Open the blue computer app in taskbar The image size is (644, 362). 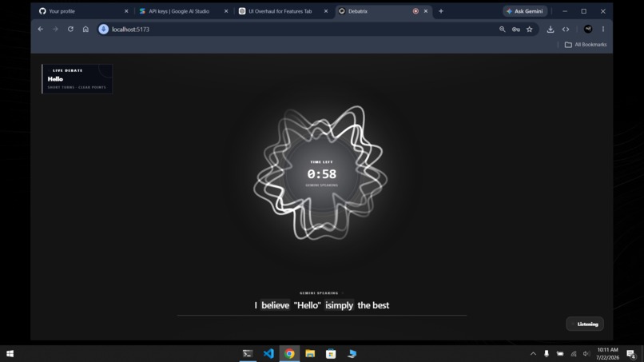click(352, 353)
